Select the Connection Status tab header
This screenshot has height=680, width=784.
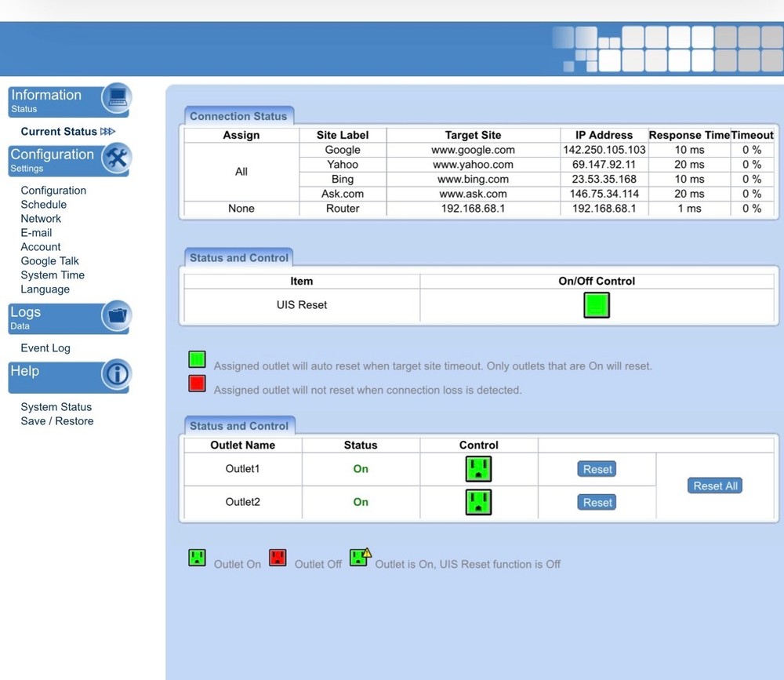(238, 116)
